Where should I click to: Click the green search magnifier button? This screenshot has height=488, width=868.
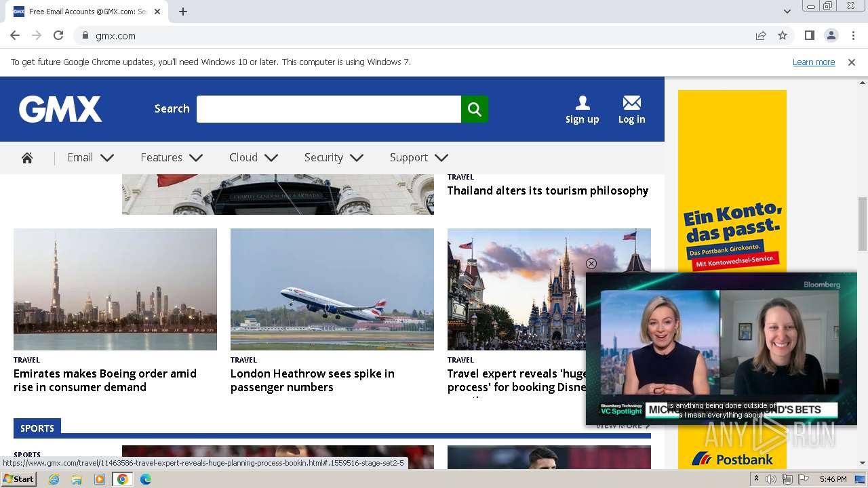pyautogui.click(x=475, y=109)
